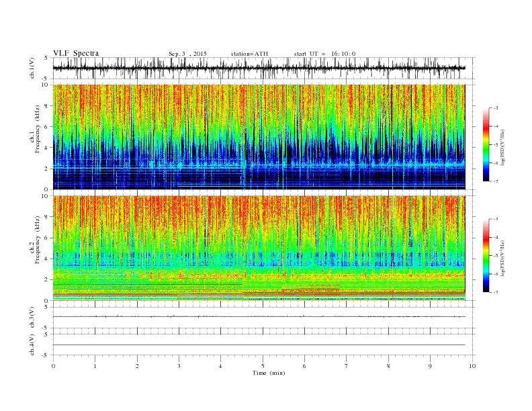
Task: Click the upper color bar's log(PSD) label
Action: coord(503,148)
